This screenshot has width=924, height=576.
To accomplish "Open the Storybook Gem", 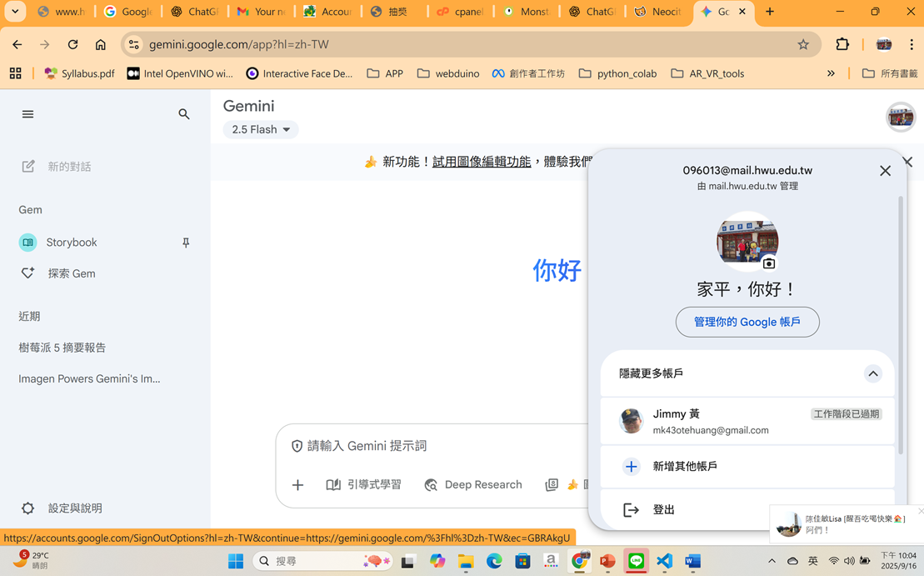I will (x=72, y=243).
